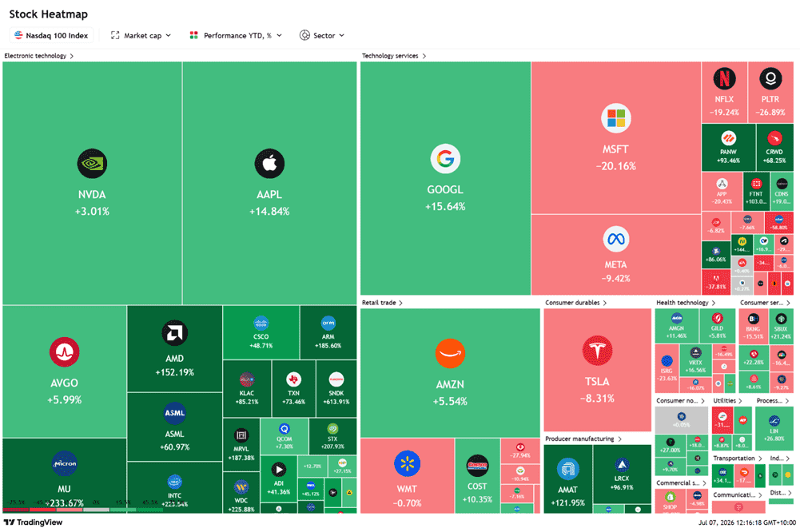The width and height of the screenshot is (800, 532).
Task: Expand the Utilities sector
Action: click(x=727, y=400)
